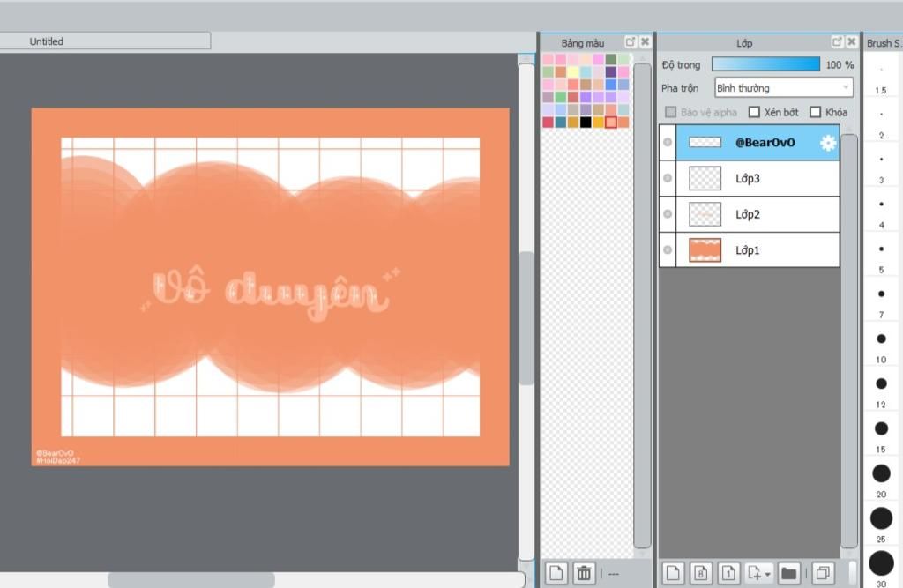Screen dimensions: 903x588
Task: Hide layer Lớp1
Action: tap(668, 250)
